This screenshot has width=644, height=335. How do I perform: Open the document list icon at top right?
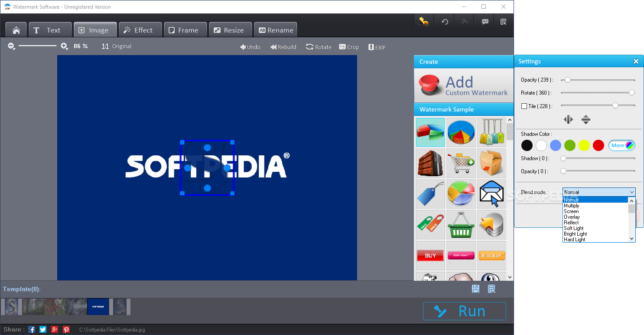503,22
